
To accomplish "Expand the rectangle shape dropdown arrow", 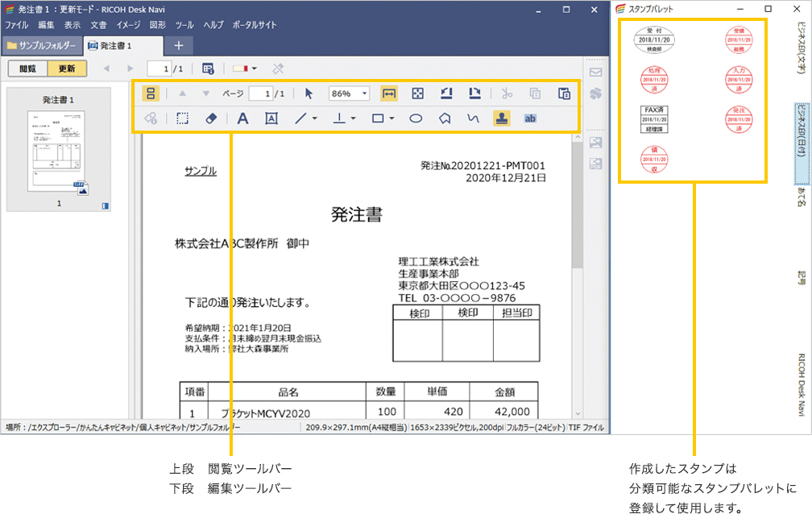I will pos(391,118).
